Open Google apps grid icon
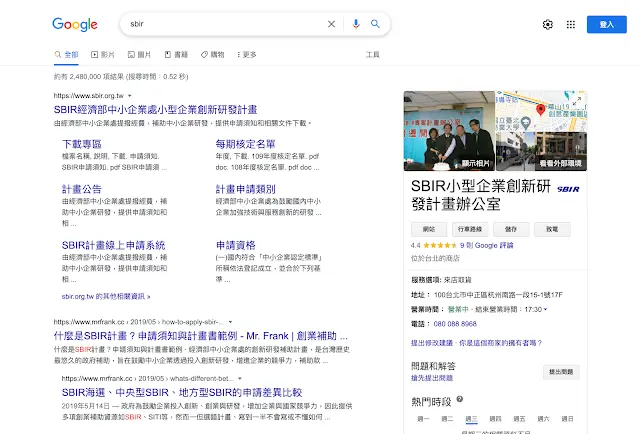Image resolution: width=640 pixels, height=434 pixels. point(571,24)
